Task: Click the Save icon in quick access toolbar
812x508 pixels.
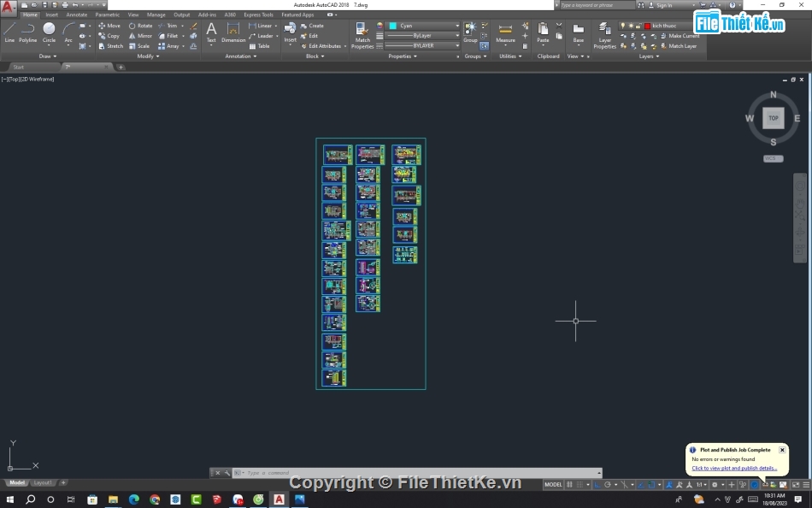Action: [x=44, y=4]
